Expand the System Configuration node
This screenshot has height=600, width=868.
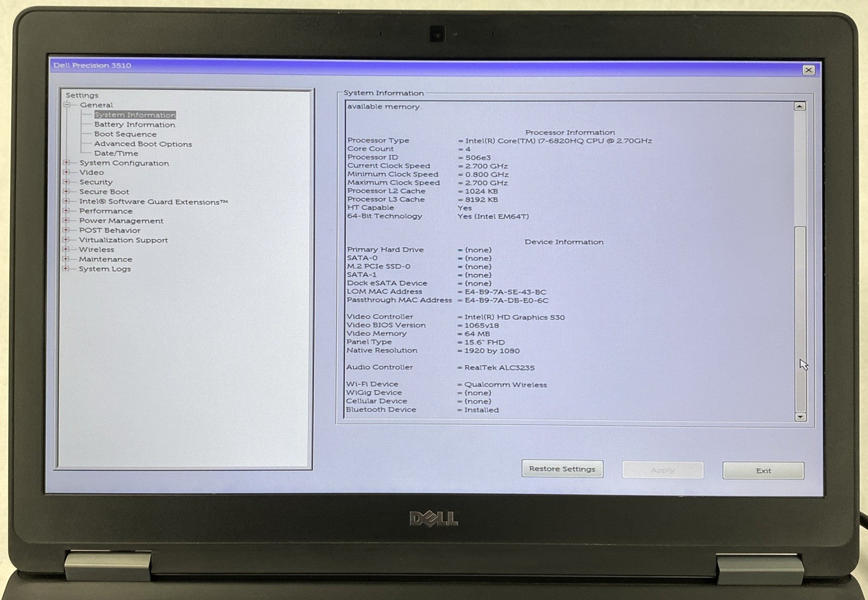[66, 162]
